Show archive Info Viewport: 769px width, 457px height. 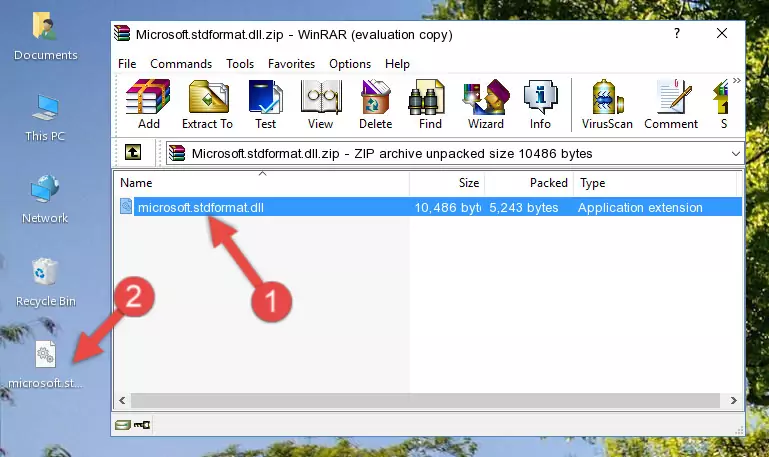540,104
